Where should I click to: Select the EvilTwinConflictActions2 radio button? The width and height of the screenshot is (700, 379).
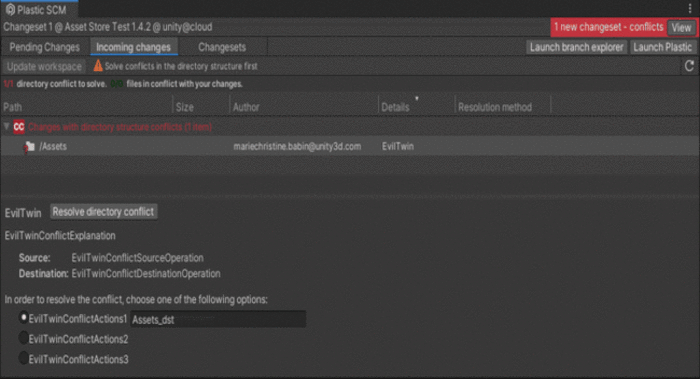23,338
